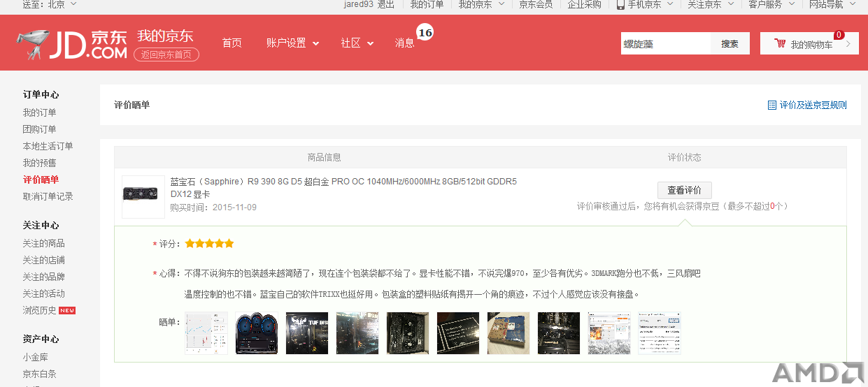Open 我的预售 in the sidebar
868x387 pixels.
click(40, 163)
